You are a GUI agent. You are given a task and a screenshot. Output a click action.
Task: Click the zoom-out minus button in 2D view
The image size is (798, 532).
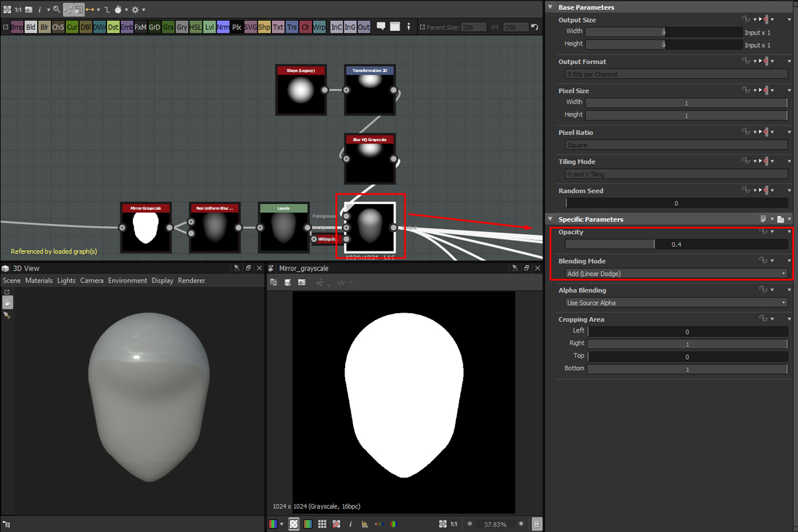(x=469, y=524)
